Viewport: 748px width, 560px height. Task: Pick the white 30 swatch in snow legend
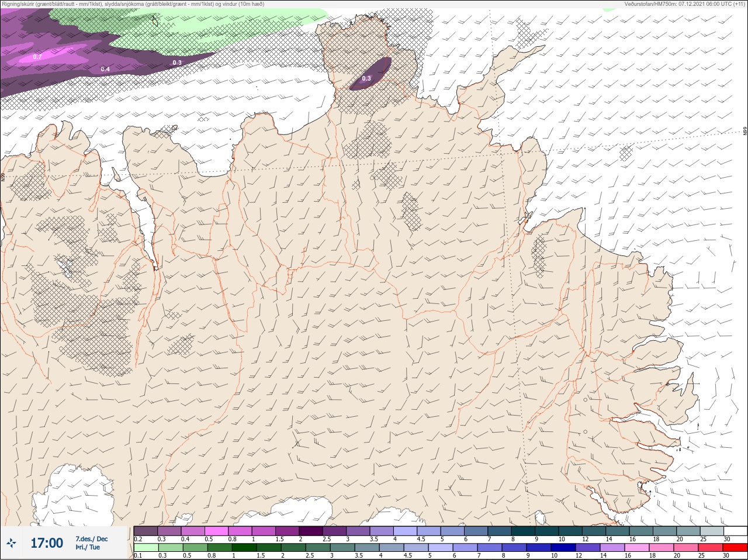coord(735,531)
